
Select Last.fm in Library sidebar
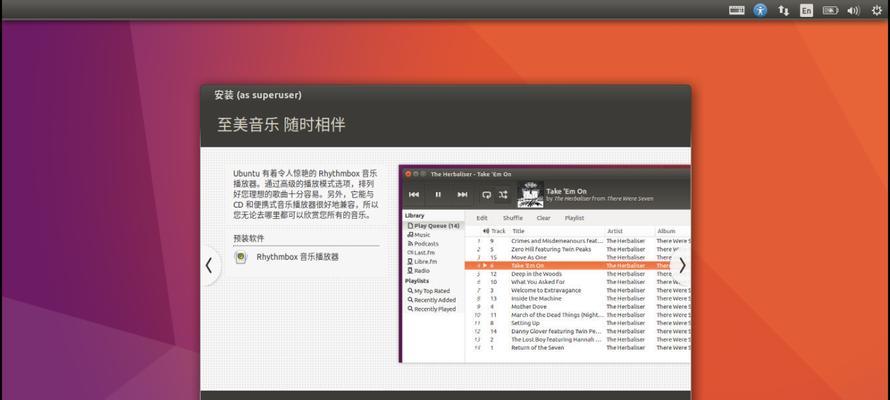[421, 252]
